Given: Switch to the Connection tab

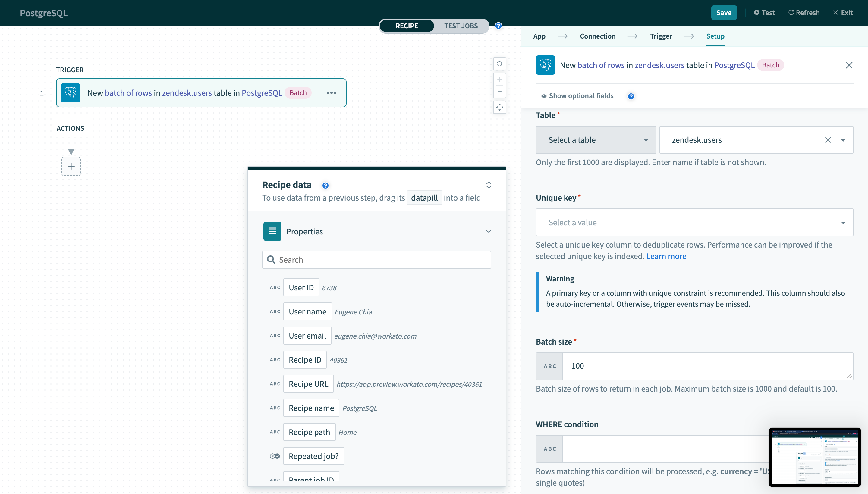Looking at the screenshot, I should coord(597,36).
